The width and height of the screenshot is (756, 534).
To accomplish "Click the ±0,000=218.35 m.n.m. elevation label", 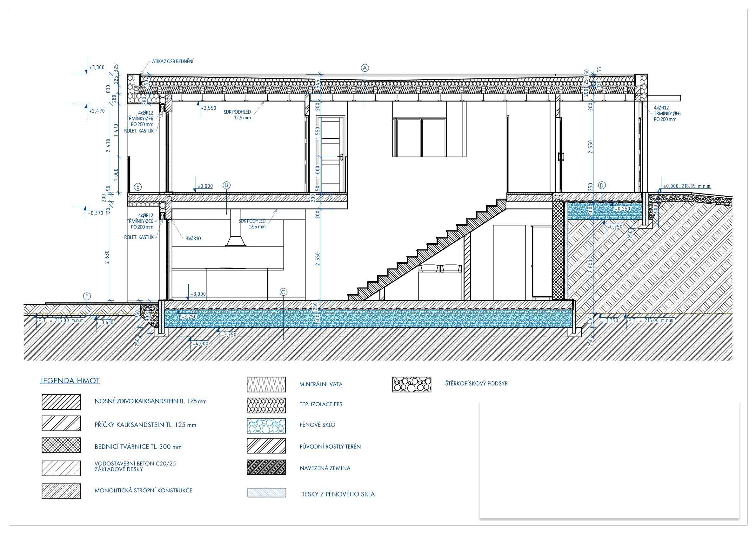I will point(687,186).
